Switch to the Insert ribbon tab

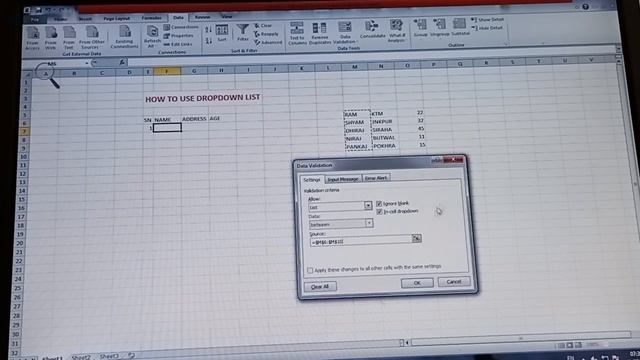[85, 19]
